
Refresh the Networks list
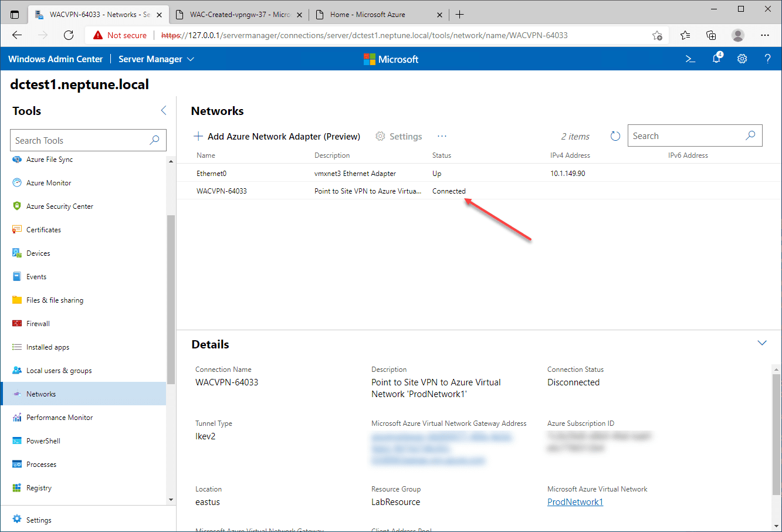pyautogui.click(x=615, y=135)
